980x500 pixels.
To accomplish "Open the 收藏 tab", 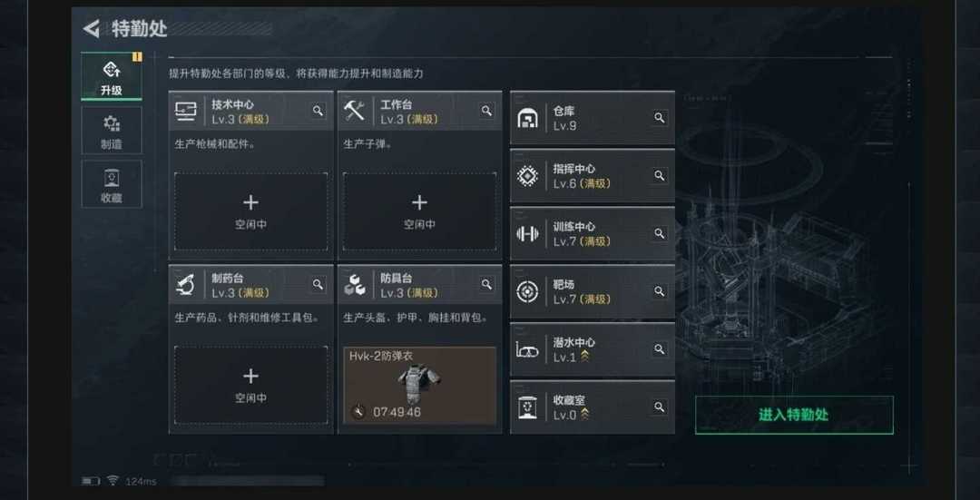I will click(112, 183).
